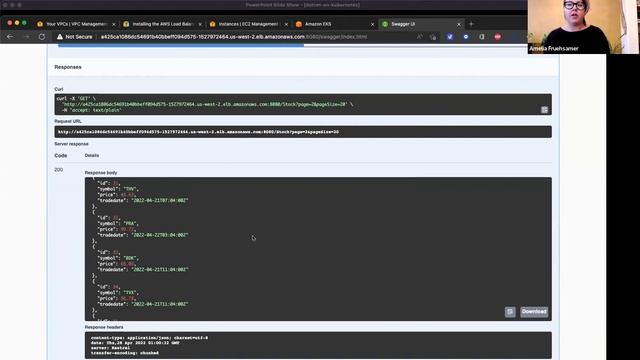
Task: Click the Details column header
Action: 92,156
